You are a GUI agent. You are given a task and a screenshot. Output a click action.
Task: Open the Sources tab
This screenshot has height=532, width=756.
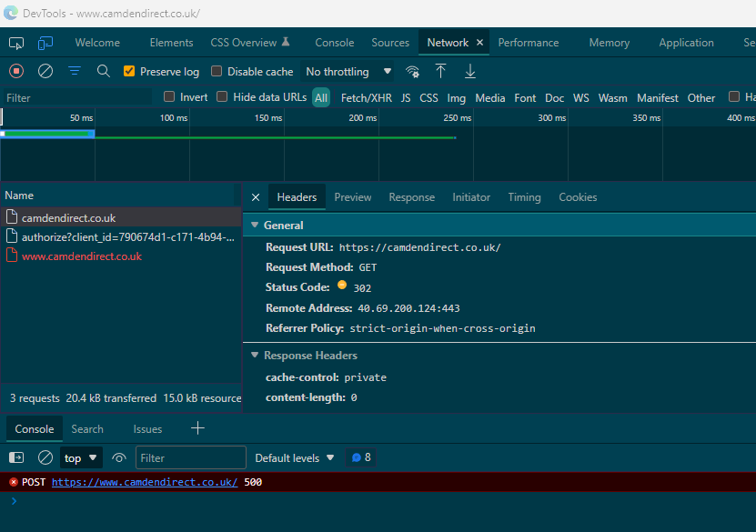tap(390, 43)
